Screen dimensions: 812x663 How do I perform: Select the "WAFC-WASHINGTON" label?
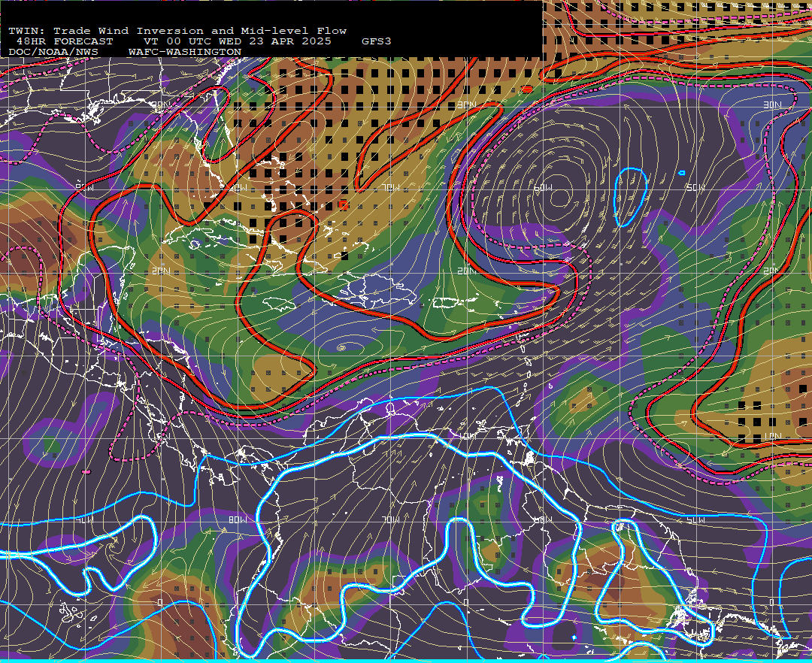coord(185,53)
